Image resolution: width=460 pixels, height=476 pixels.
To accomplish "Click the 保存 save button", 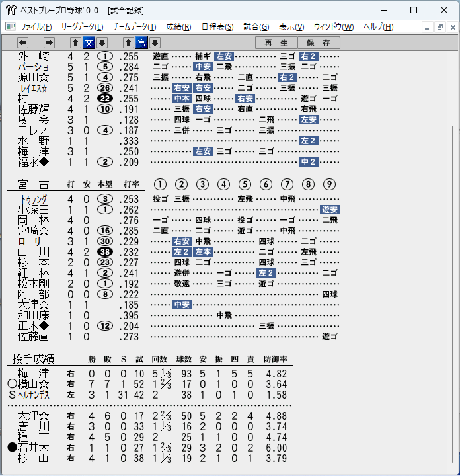I will coord(319,43).
